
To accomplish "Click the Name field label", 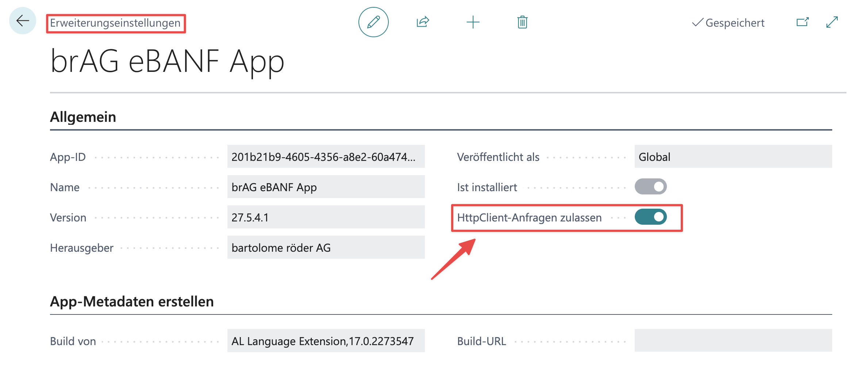I will pyautogui.click(x=65, y=187).
